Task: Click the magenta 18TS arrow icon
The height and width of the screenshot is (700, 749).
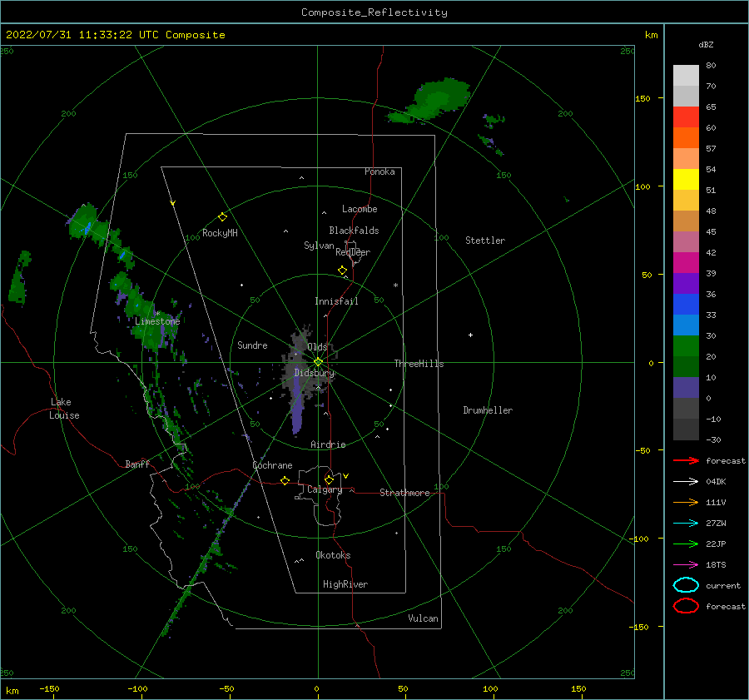Action: (x=686, y=564)
